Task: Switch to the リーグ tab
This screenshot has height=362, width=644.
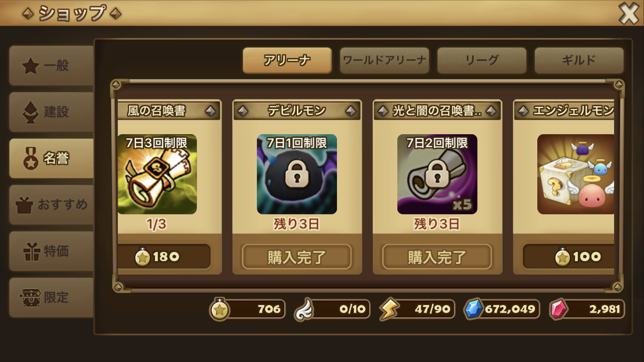Action: tap(482, 60)
